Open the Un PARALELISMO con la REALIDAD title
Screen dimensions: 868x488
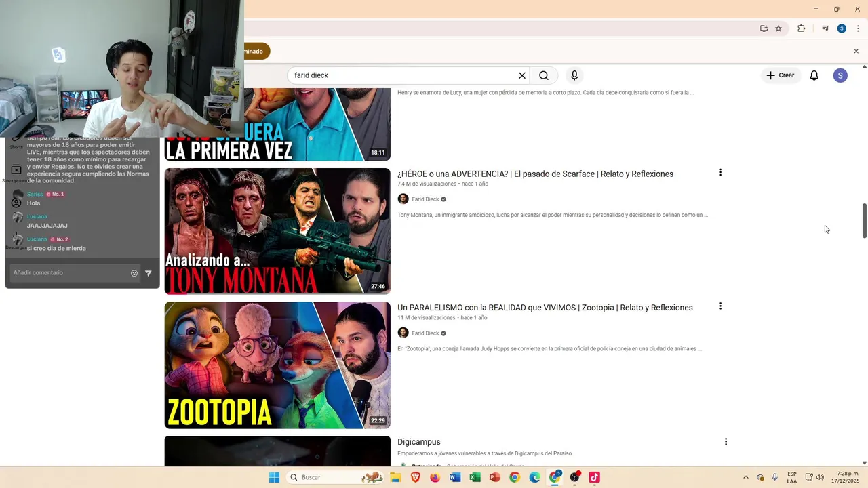545,308
